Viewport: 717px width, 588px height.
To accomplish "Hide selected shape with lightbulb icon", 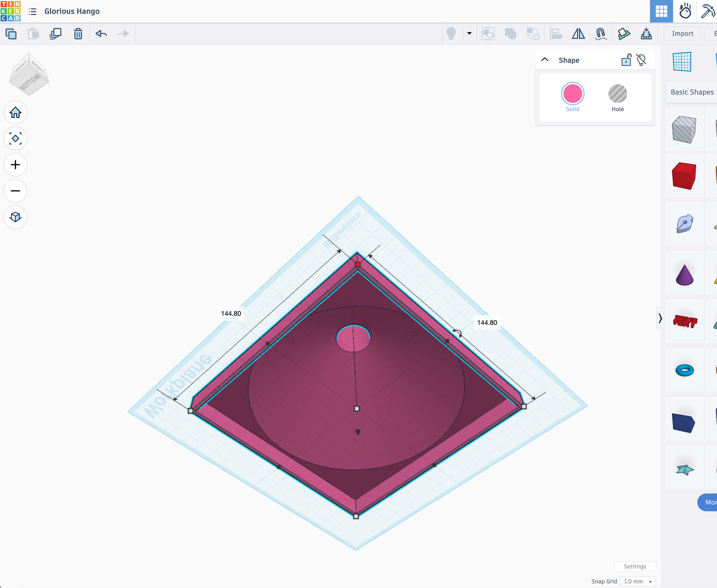I will (641, 60).
